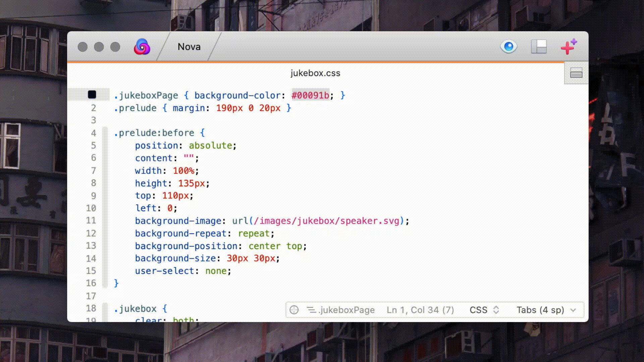Click the .jukeboxPage symbol path in the status bar

pyautogui.click(x=346, y=310)
